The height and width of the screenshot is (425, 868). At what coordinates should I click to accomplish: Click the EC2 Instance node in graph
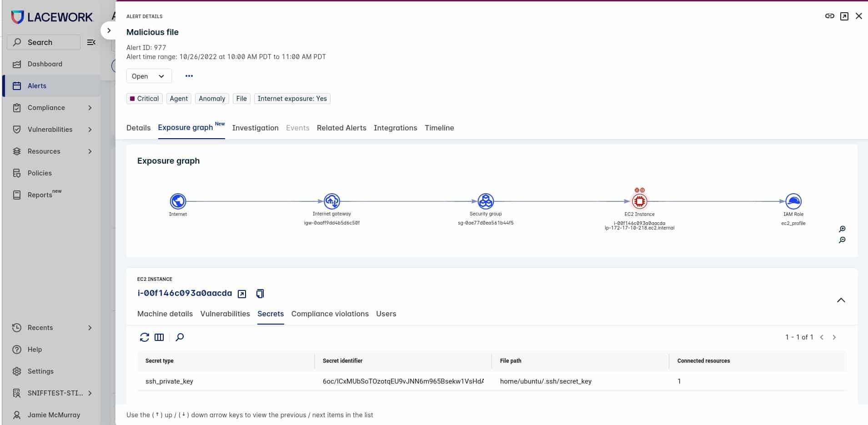[639, 201]
